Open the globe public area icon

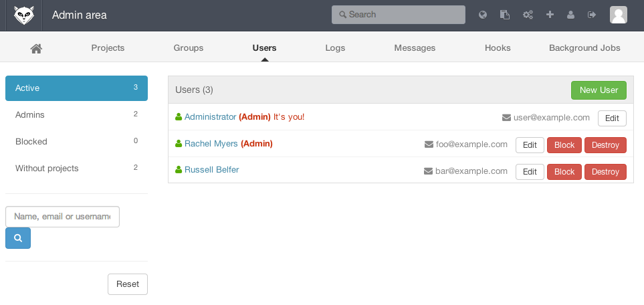pos(483,15)
